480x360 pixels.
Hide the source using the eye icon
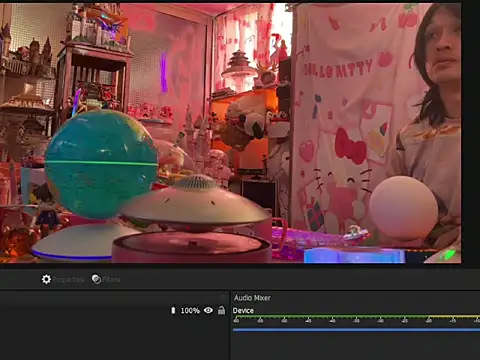click(x=208, y=310)
